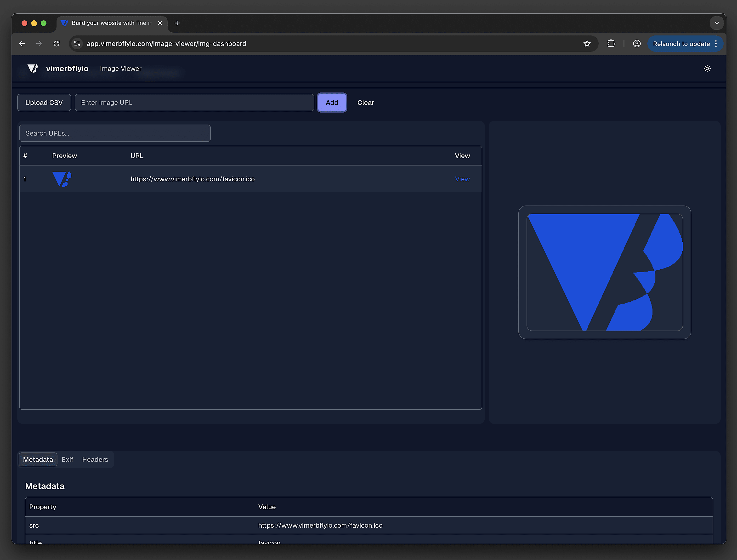Navigate back using the browser back arrow
Image resolution: width=737 pixels, height=560 pixels.
click(x=22, y=43)
